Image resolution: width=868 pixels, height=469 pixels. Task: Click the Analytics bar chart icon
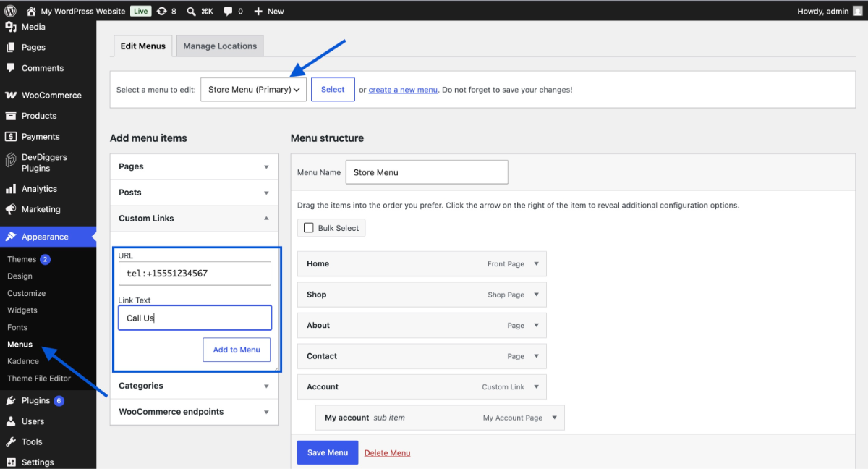10,189
